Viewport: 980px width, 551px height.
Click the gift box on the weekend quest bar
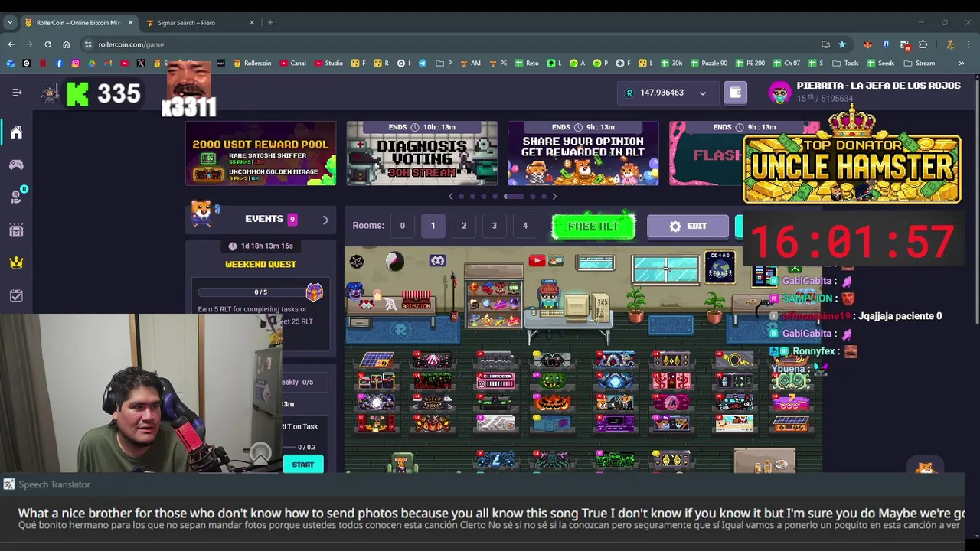314,292
